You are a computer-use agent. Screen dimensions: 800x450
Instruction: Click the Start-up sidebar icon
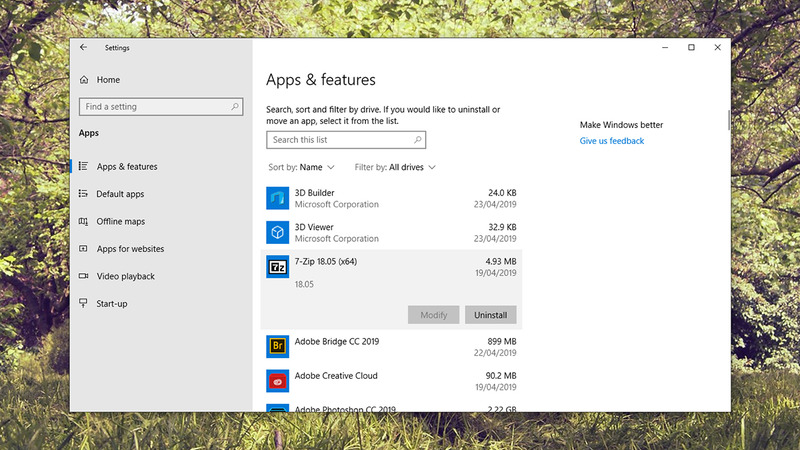[83, 303]
